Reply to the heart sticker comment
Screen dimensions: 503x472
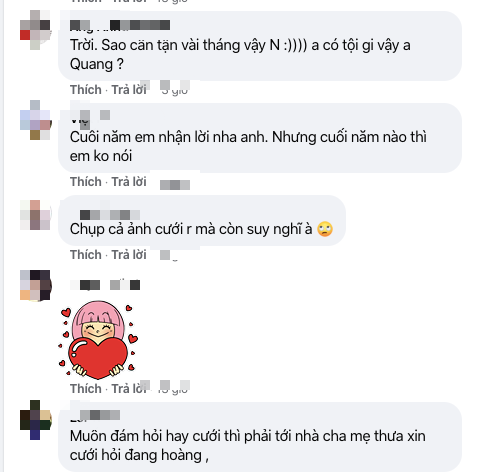click(x=129, y=389)
